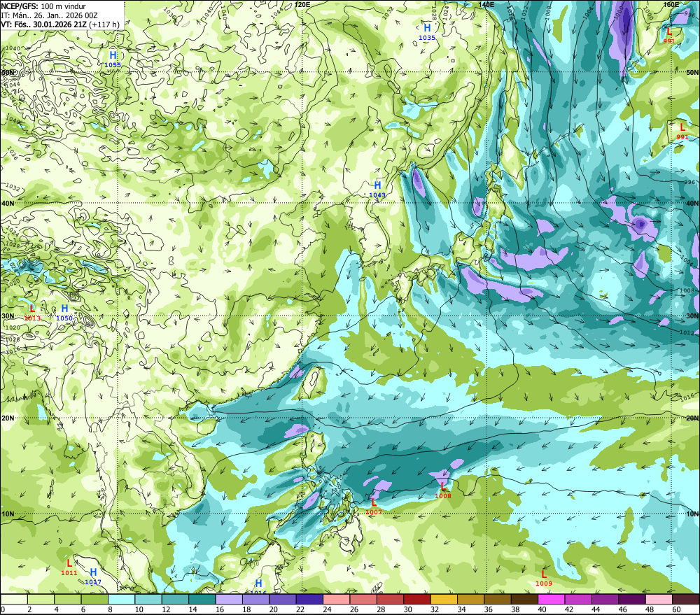700x615 pixels.
Task: Click the 160E longitude label
Action: click(671, 4)
